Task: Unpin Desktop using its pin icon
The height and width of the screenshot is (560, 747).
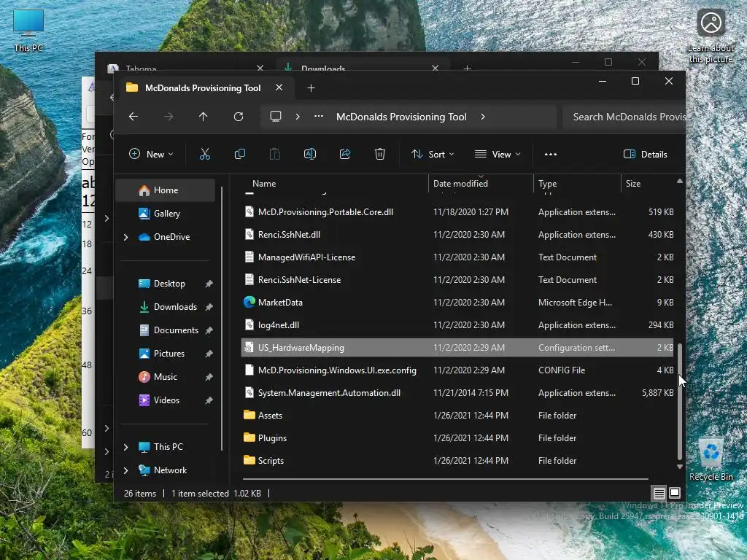Action: click(209, 284)
